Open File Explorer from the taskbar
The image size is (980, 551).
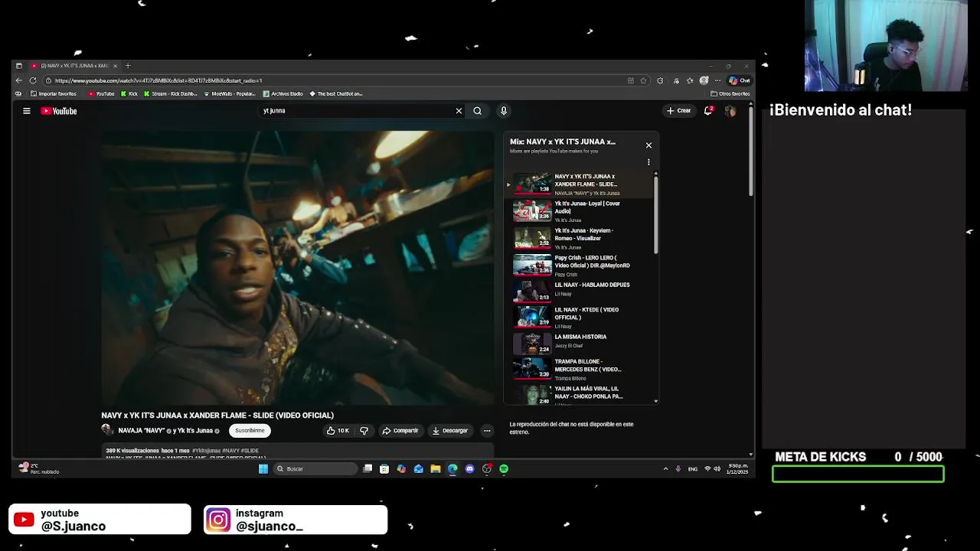pos(436,469)
